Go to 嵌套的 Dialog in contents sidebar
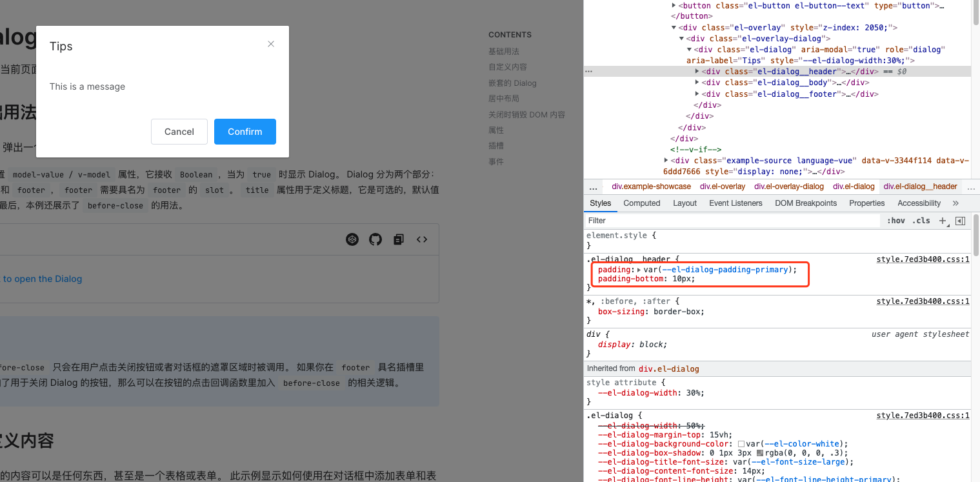 512,83
